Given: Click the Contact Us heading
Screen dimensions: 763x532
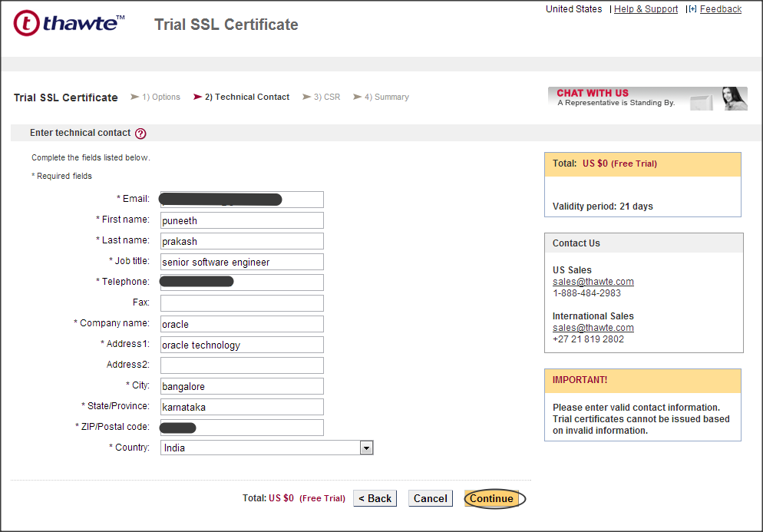Looking at the screenshot, I should point(576,243).
